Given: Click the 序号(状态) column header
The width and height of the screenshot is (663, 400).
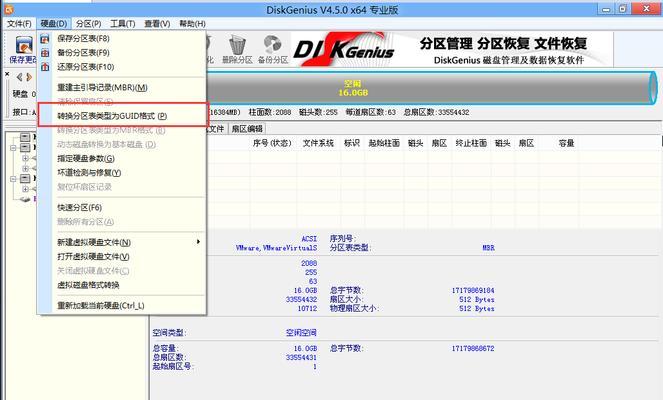Looking at the screenshot, I should [272, 143].
